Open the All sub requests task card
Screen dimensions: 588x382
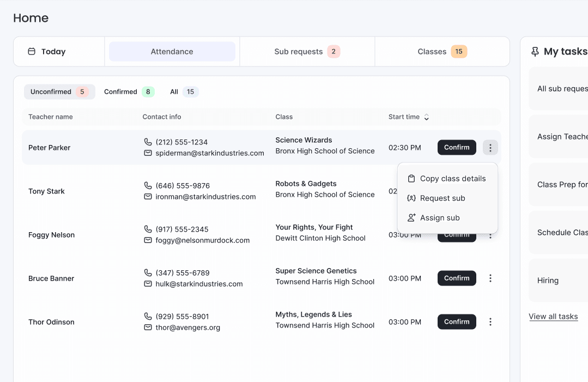click(559, 88)
